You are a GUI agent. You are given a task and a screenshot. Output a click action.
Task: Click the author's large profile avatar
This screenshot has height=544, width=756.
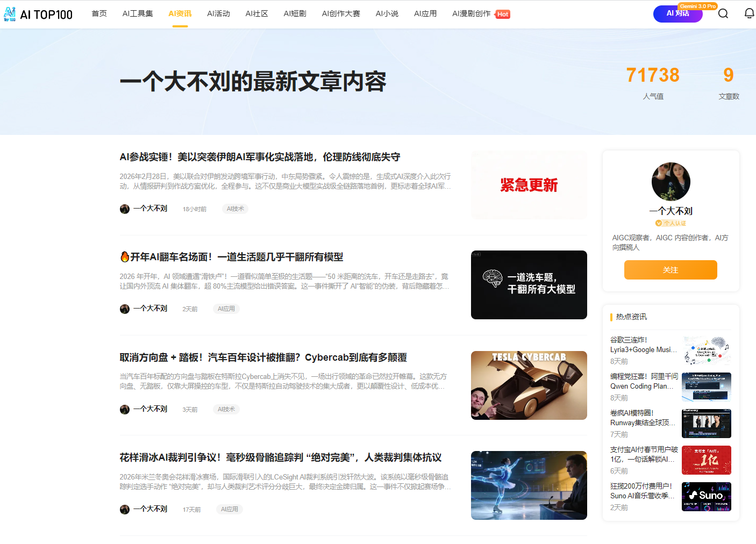(x=671, y=182)
